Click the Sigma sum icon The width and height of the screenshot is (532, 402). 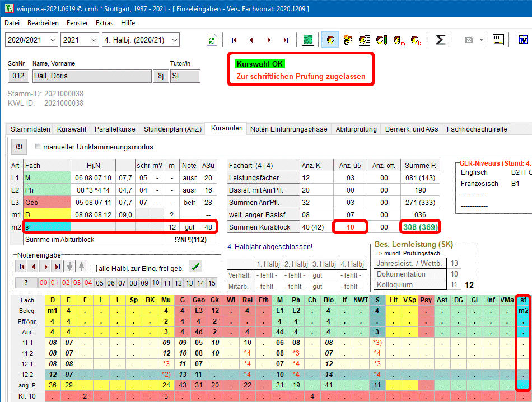point(441,40)
